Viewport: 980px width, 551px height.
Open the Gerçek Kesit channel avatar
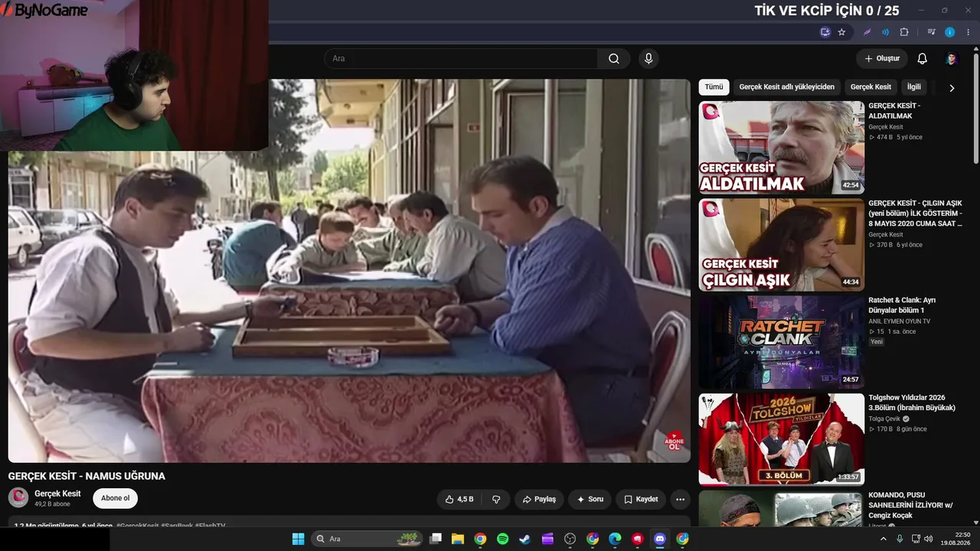coord(18,497)
